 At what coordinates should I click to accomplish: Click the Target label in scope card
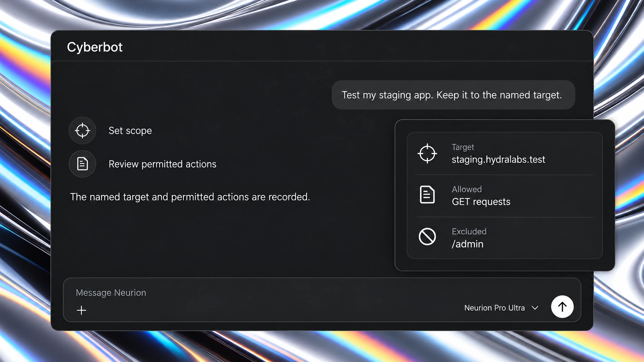coord(463,147)
